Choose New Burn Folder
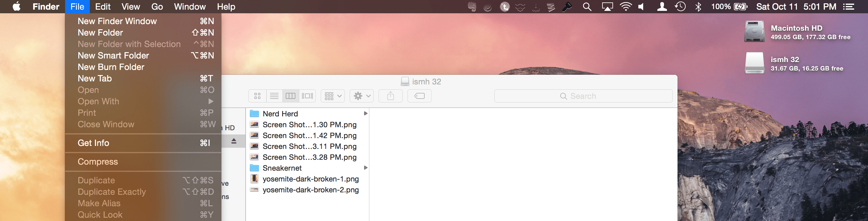This screenshot has width=868, height=221. coord(143,67)
